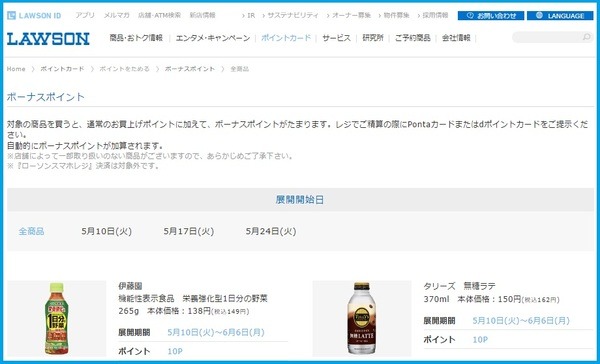Open the アプリ link in top bar
Image resolution: width=600 pixels, height=364 pixels.
(x=85, y=15)
